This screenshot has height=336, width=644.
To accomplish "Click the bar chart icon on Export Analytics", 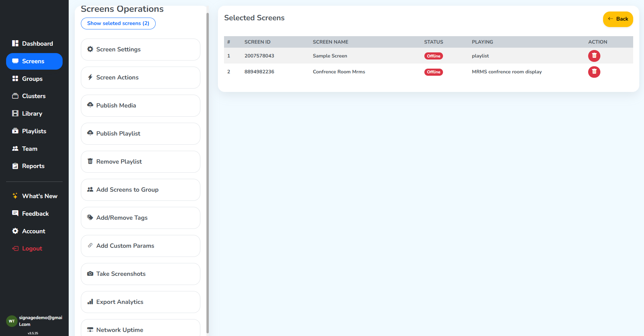I will pyautogui.click(x=90, y=302).
